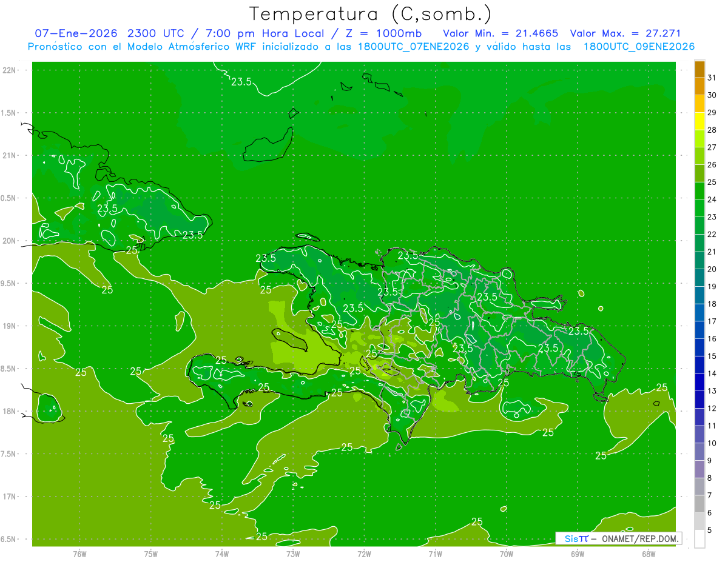Click the purple legend band between 9 and 10
The width and height of the screenshot is (728, 562).
pos(699,452)
